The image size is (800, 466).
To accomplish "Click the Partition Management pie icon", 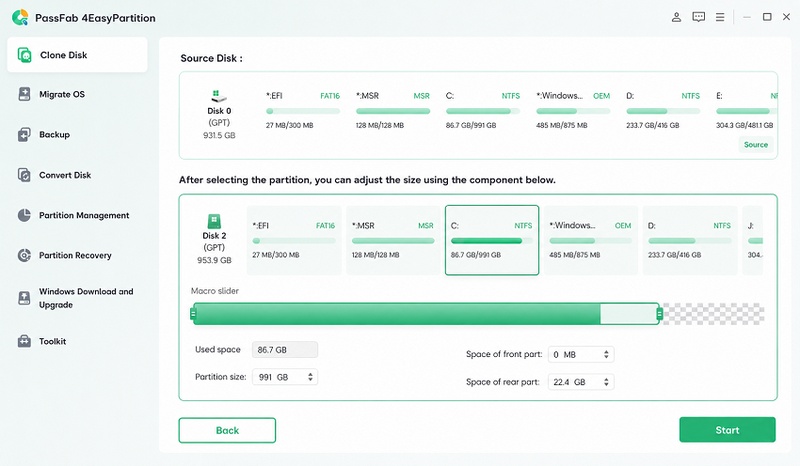I will (24, 215).
